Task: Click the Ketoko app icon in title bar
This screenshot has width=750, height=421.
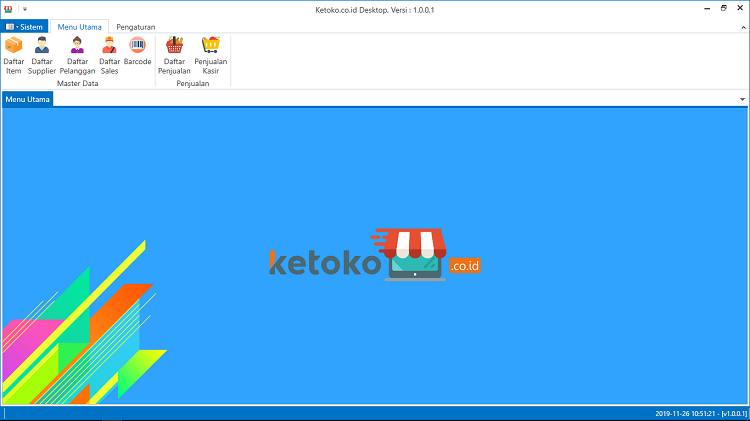Action: [x=9, y=8]
